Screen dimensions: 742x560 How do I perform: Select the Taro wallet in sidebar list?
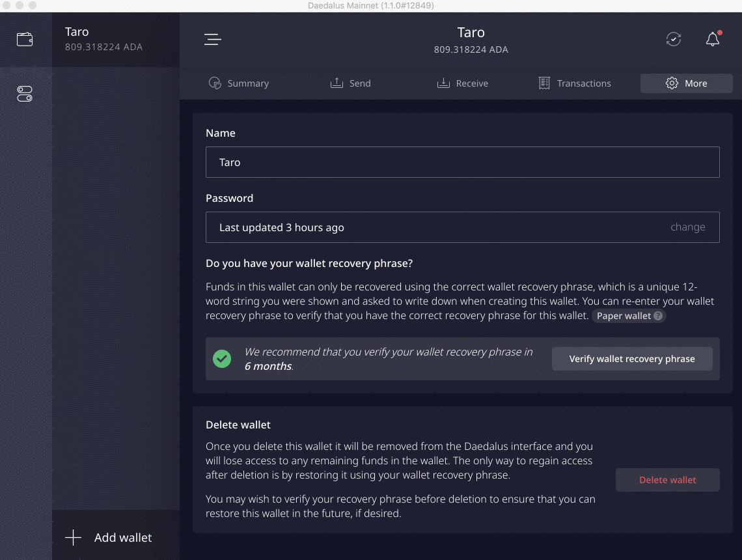[x=116, y=39]
